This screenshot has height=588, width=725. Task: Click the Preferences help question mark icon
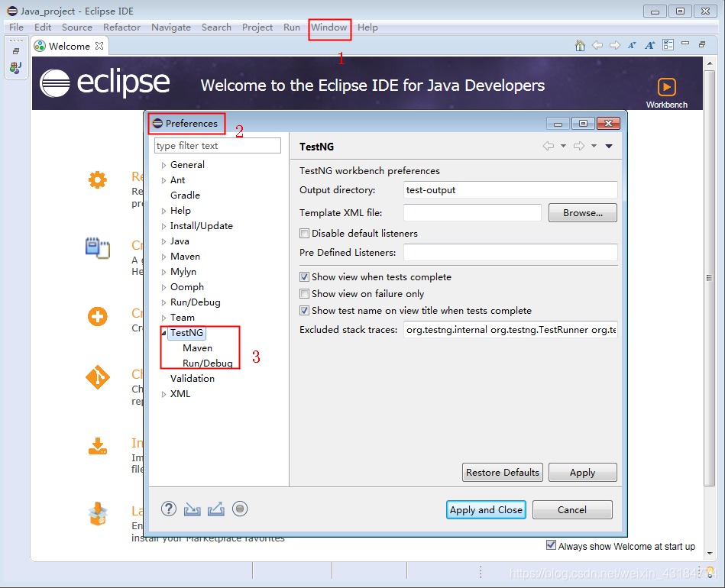pyautogui.click(x=169, y=509)
